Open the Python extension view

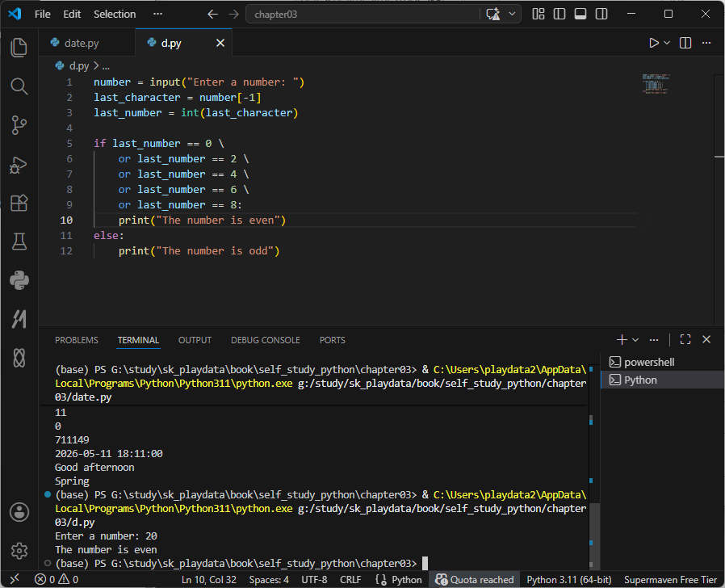pyautogui.click(x=19, y=280)
